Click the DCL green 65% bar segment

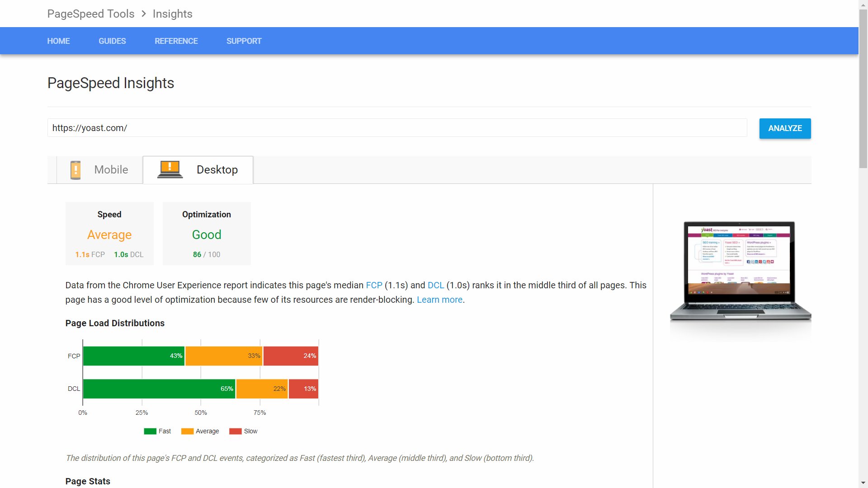click(159, 389)
